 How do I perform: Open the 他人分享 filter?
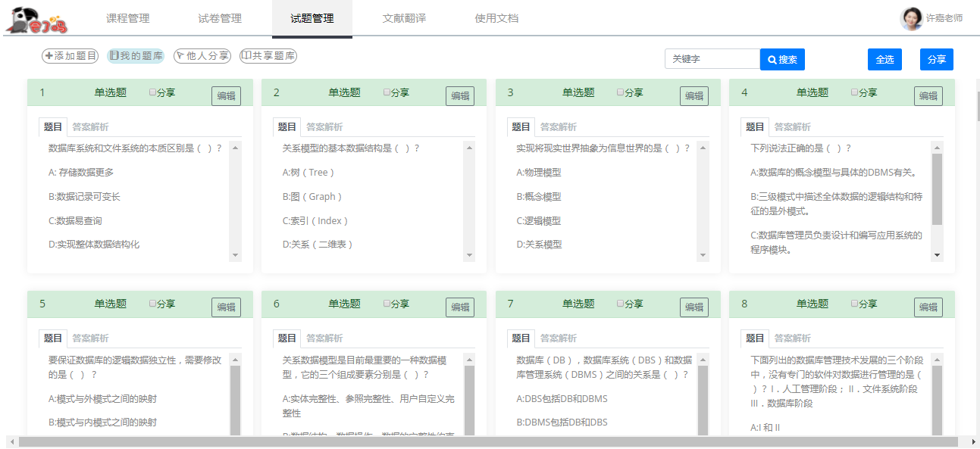click(x=202, y=56)
